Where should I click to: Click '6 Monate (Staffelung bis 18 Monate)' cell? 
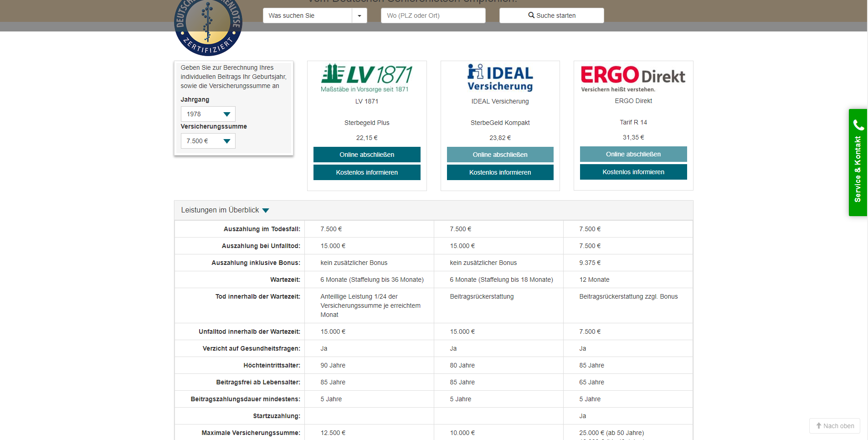tap(501, 280)
